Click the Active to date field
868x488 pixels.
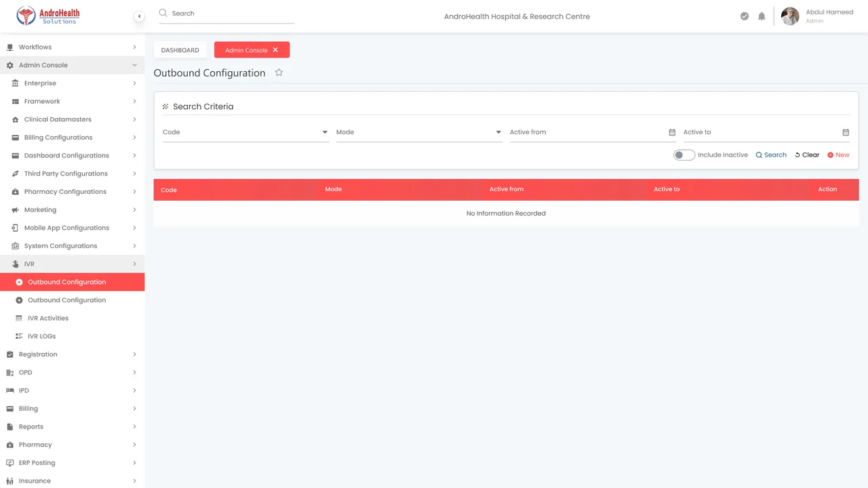pyautogui.click(x=766, y=132)
